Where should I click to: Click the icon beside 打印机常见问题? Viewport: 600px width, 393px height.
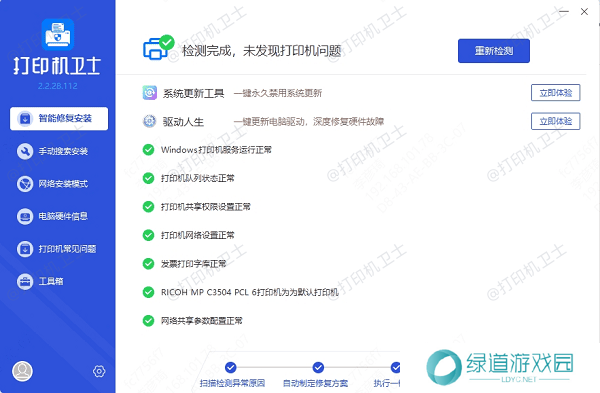pyautogui.click(x=25, y=249)
